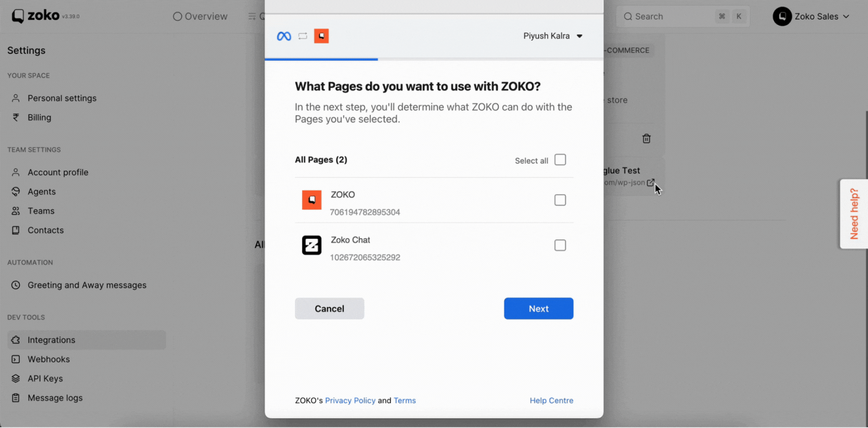This screenshot has width=868, height=428.
Task: Click the Cancel button
Action: click(330, 308)
